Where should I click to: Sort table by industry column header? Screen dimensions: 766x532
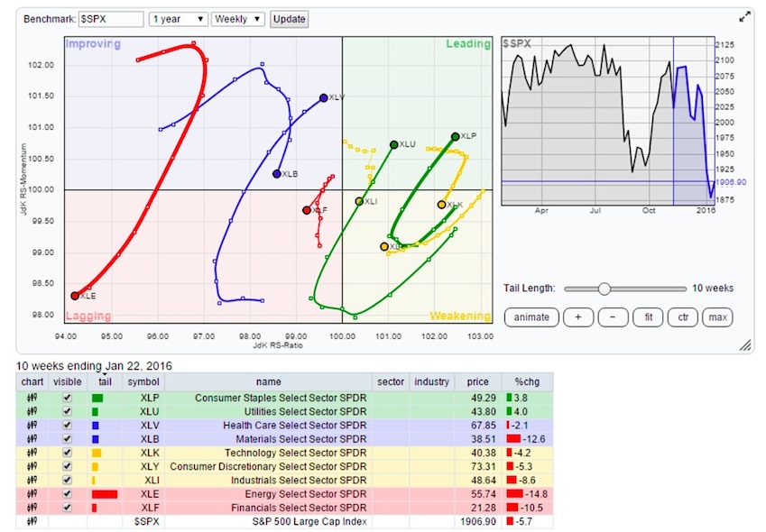[x=431, y=381]
